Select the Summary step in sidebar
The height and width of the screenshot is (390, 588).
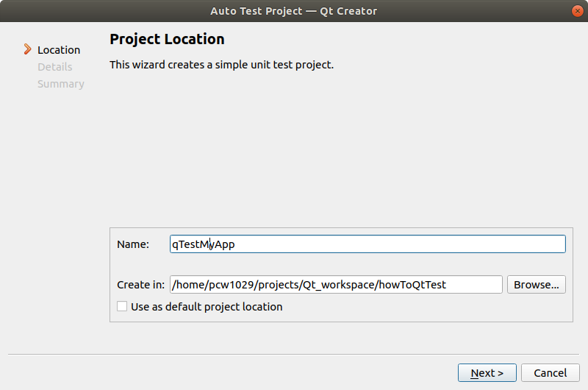(61, 84)
